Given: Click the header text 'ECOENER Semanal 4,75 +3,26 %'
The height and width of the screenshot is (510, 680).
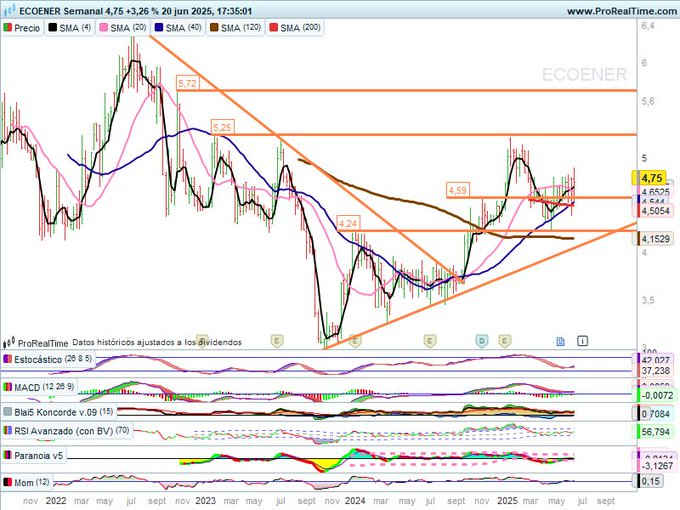Looking at the screenshot, I should [x=85, y=11].
